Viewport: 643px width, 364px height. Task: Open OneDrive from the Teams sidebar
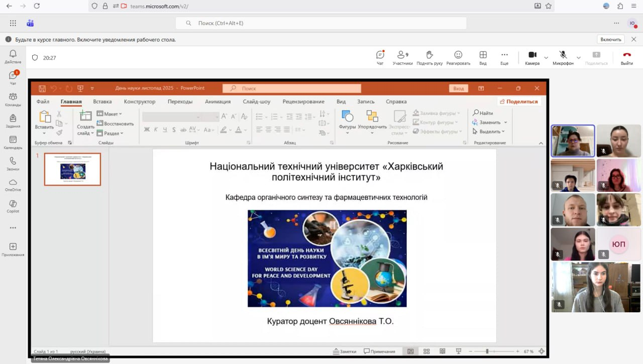click(13, 185)
